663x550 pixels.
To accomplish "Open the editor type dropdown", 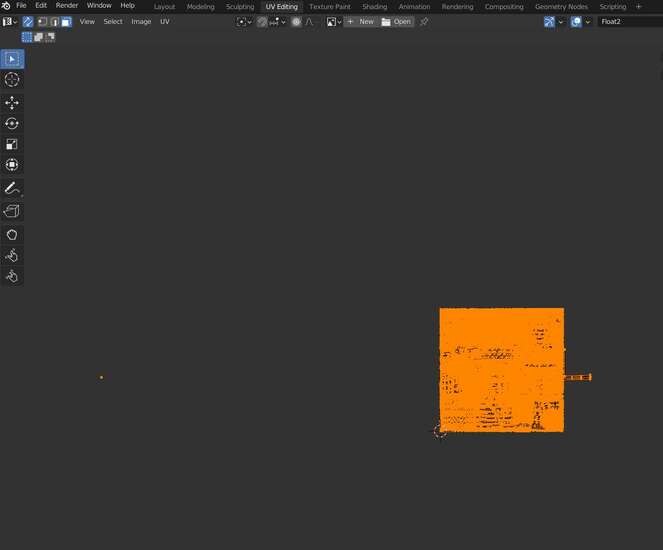I will tap(10, 22).
